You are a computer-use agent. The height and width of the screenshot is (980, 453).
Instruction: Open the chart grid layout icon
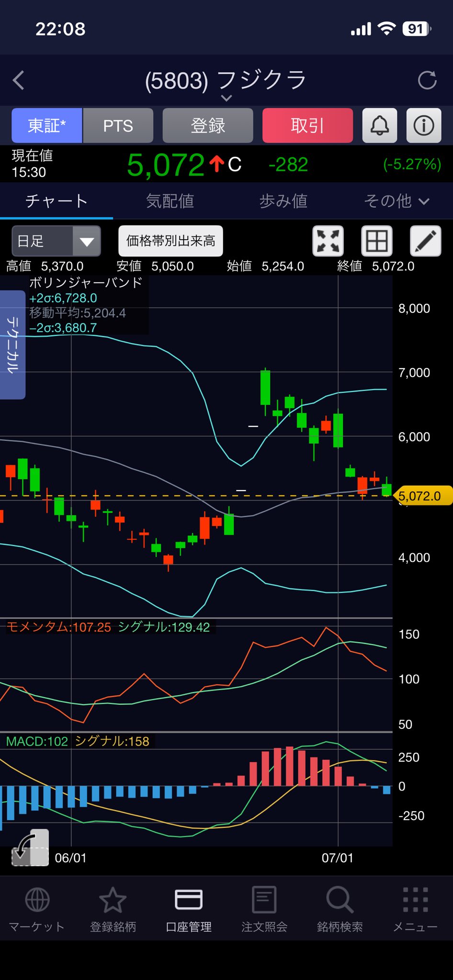click(x=377, y=241)
